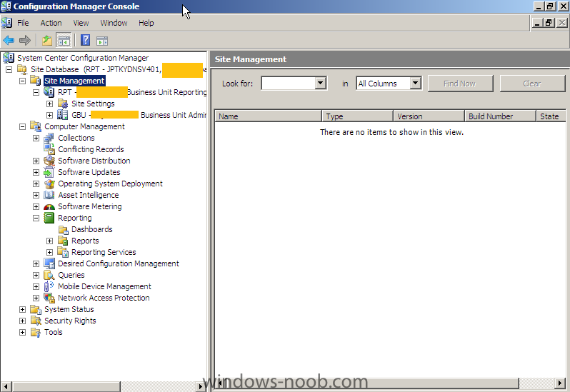Click the Collections node icon
This screenshot has width=570, height=392.
point(49,138)
